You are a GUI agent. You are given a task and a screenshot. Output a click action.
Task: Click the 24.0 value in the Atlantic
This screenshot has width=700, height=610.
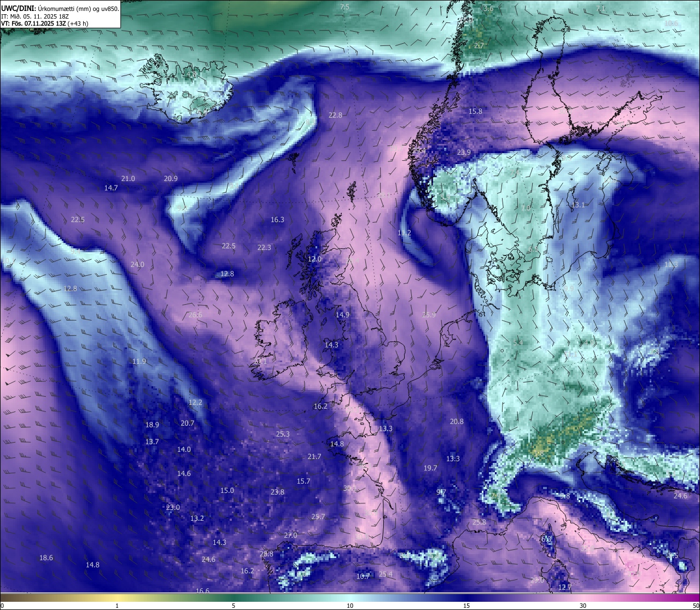pos(137,264)
